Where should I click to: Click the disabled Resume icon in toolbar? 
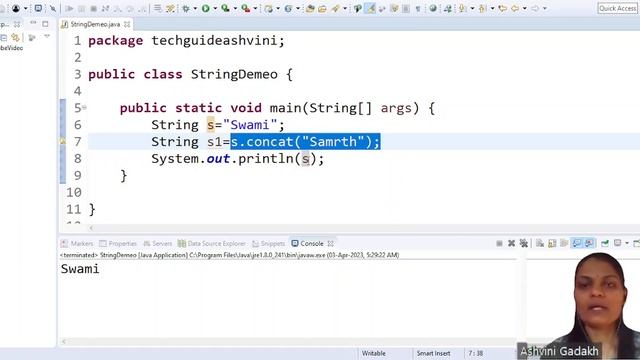tap(69, 8)
